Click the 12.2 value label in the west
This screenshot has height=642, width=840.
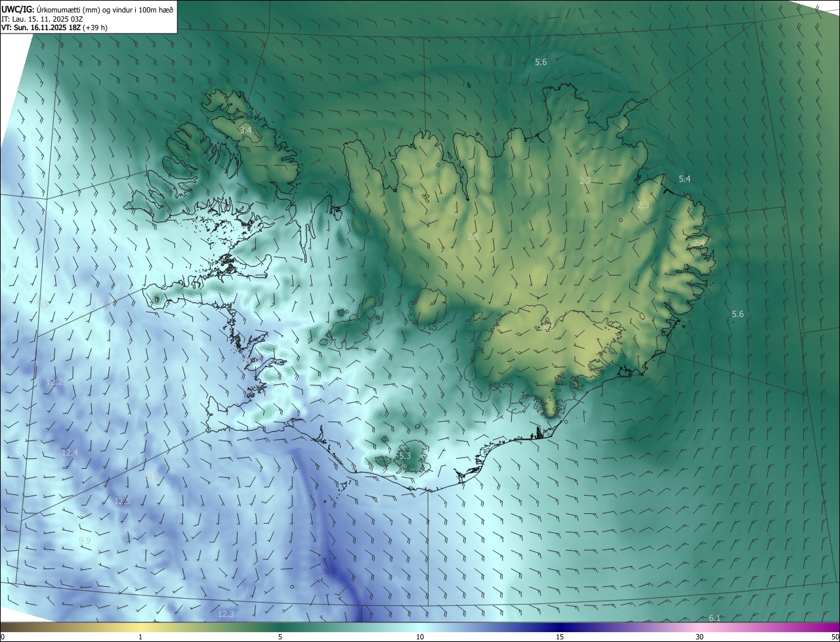click(54, 381)
